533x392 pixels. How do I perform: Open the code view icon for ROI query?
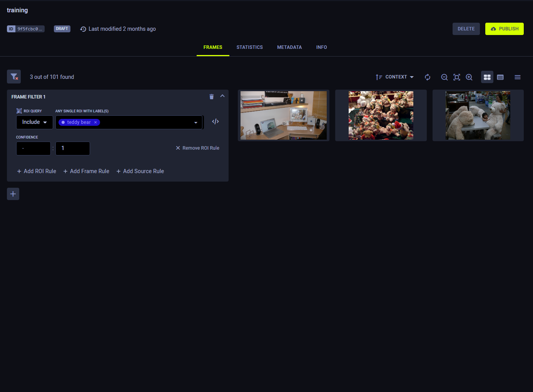(x=216, y=122)
